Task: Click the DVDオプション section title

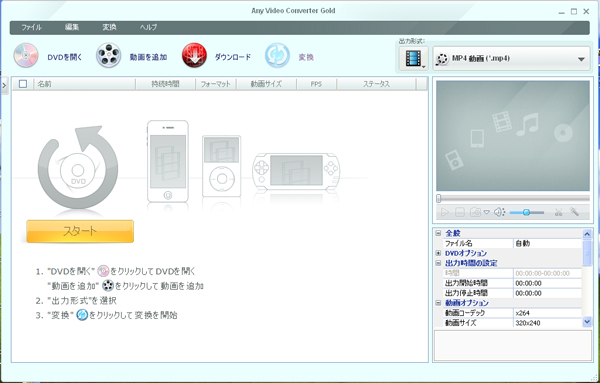Action: (x=466, y=253)
